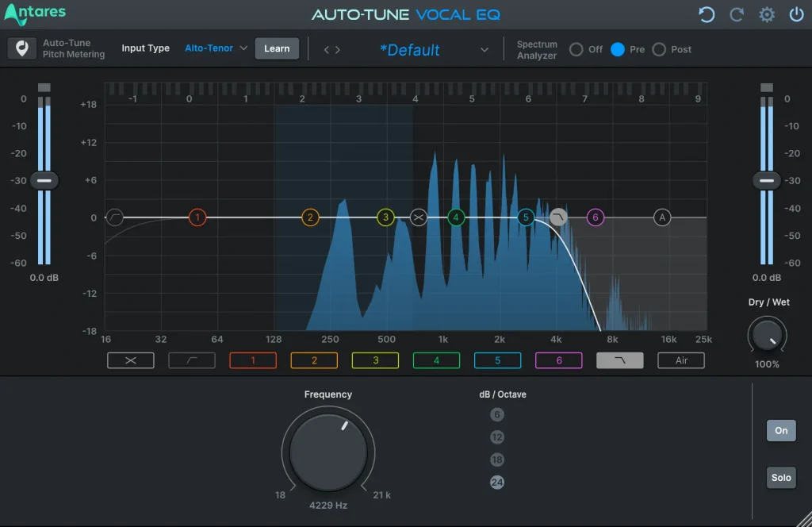Click the undo arrow icon
This screenshot has height=527, width=812.
pos(707,14)
